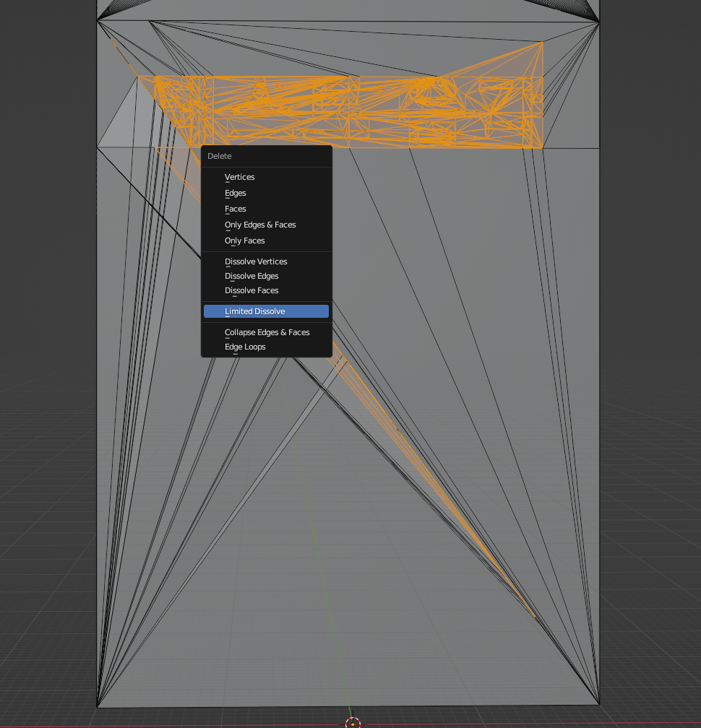Pick Only Edges & Faces option
The height and width of the screenshot is (728, 701).
(x=266, y=225)
